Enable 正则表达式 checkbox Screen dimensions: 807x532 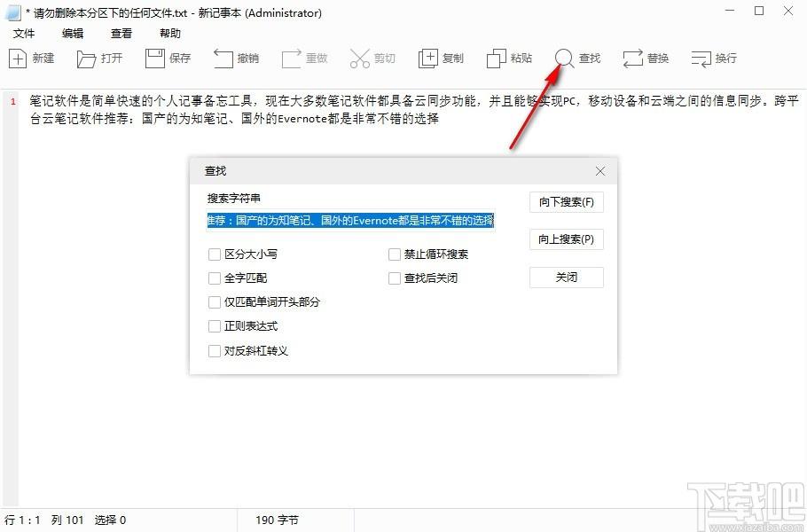point(215,326)
